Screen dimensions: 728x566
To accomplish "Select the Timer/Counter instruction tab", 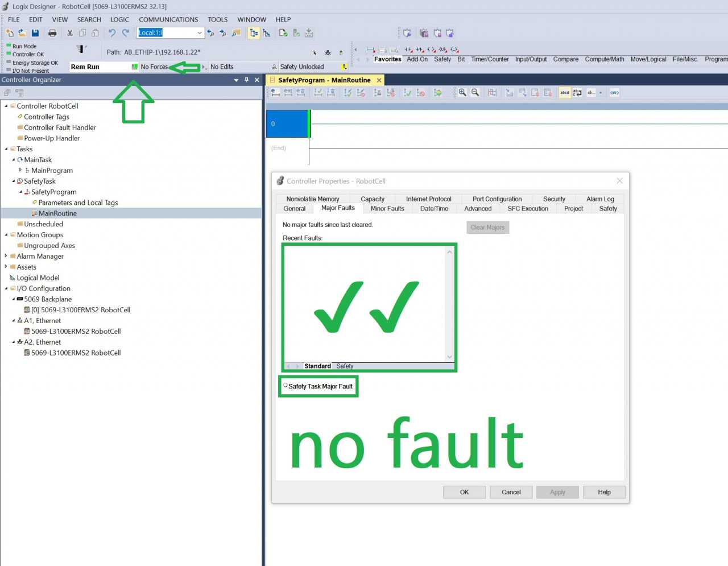I will (x=490, y=59).
